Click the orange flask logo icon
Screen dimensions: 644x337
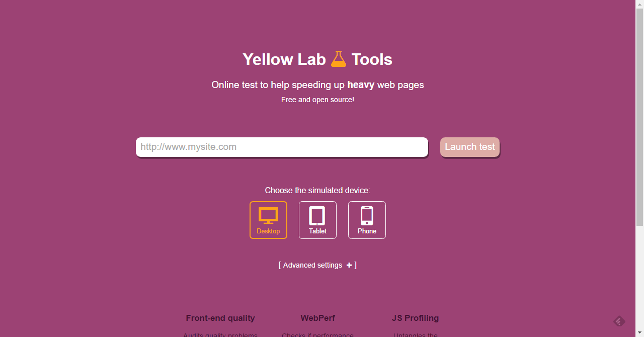(339, 59)
